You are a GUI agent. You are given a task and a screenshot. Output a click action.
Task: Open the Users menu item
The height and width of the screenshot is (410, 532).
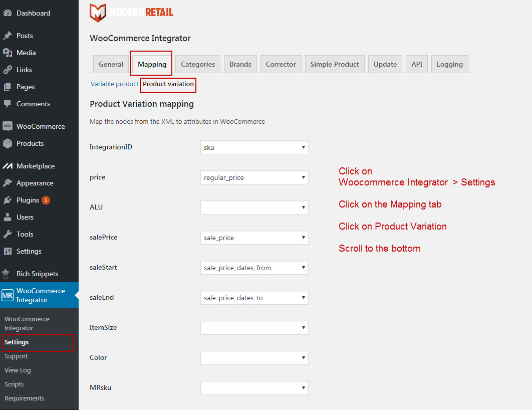tap(39, 217)
